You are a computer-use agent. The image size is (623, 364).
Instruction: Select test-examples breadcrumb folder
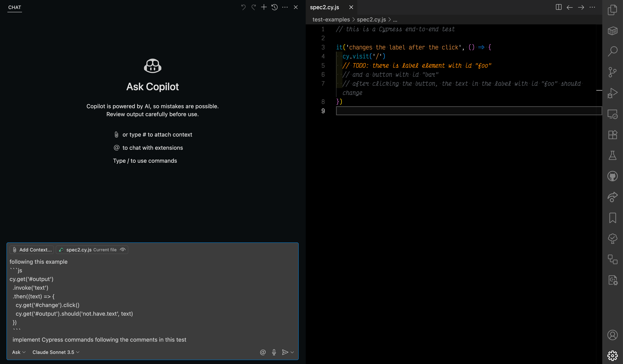point(331,19)
